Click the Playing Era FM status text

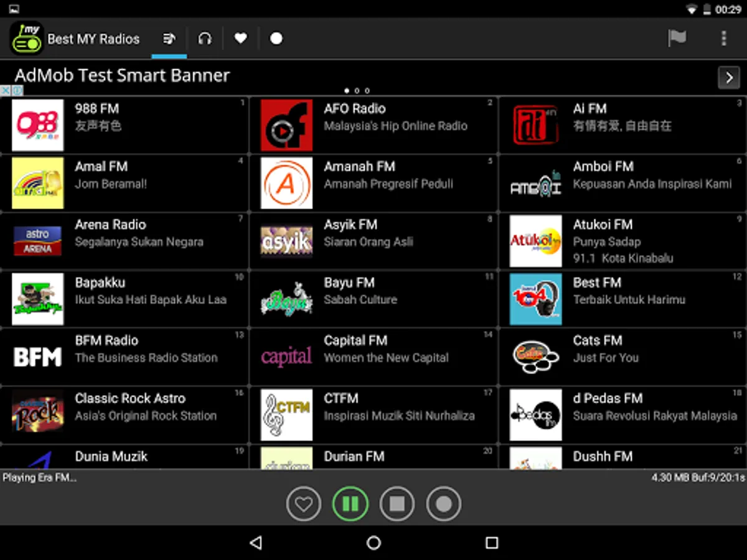pyautogui.click(x=40, y=478)
